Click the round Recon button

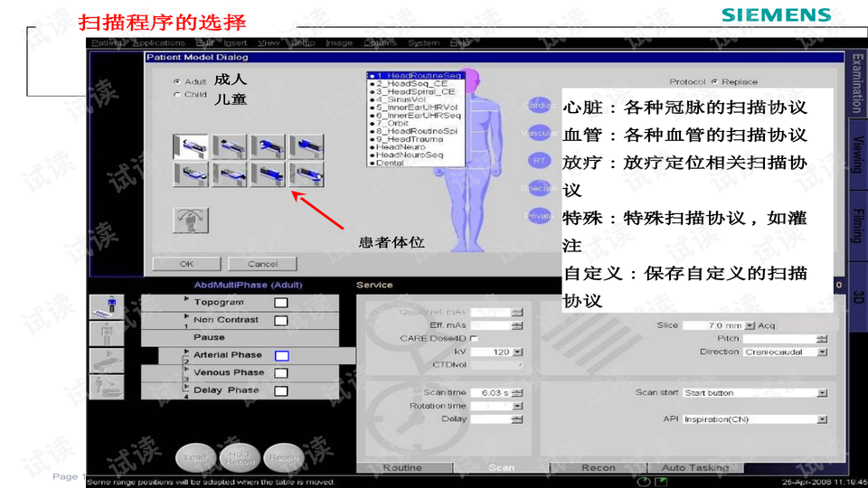284,457
